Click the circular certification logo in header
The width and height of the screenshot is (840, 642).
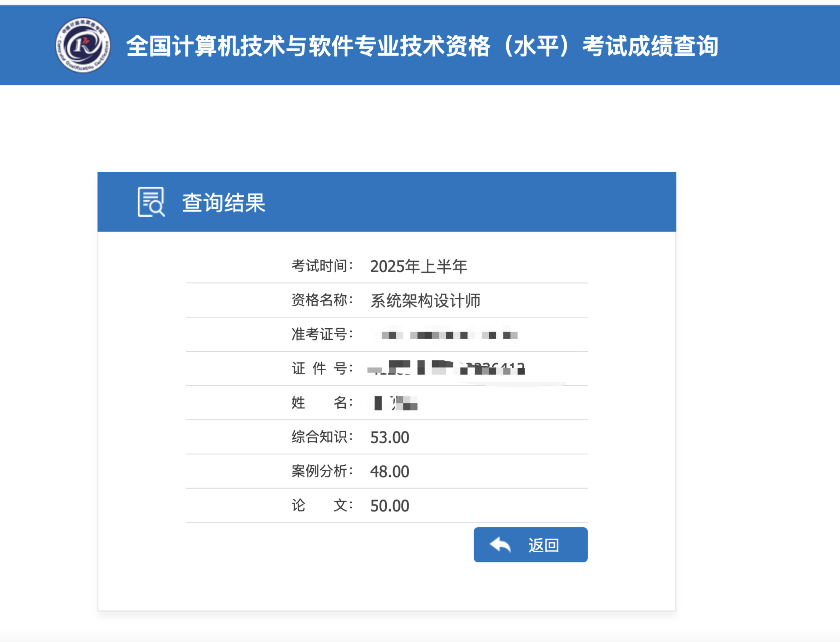(x=83, y=45)
